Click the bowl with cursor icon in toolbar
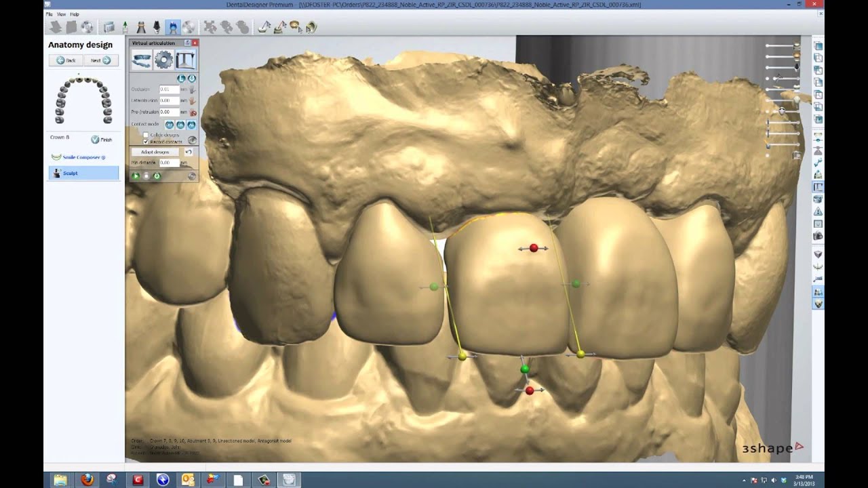868x488 pixels. pos(296,27)
